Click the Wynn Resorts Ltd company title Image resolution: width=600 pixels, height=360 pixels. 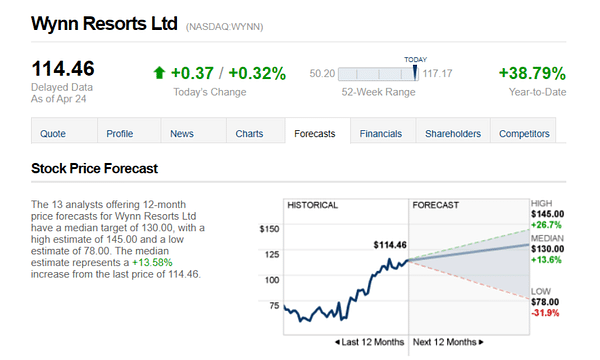(x=104, y=23)
